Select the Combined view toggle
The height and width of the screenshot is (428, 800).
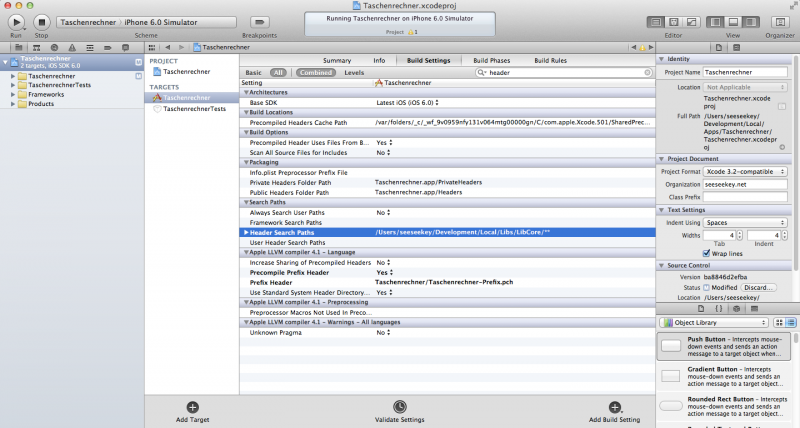tap(316, 73)
